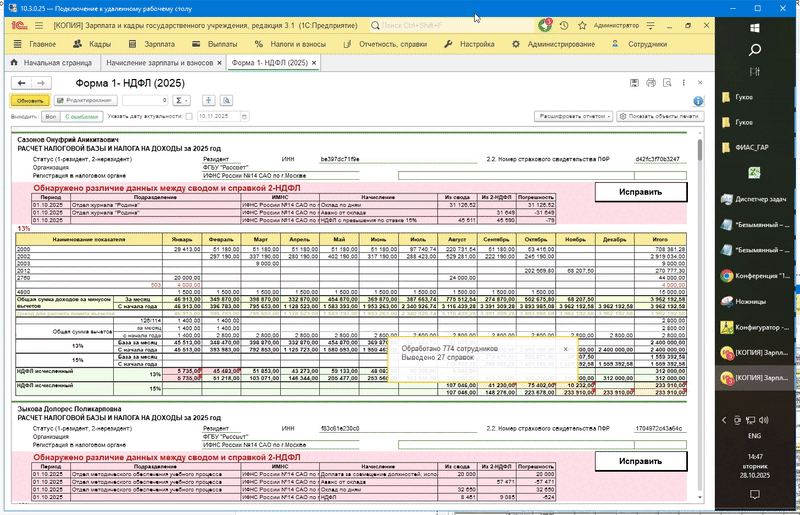The width and height of the screenshot is (800, 515).
Task: Click Исправить for Зыкова Долорес Поликарповна
Action: point(641,461)
